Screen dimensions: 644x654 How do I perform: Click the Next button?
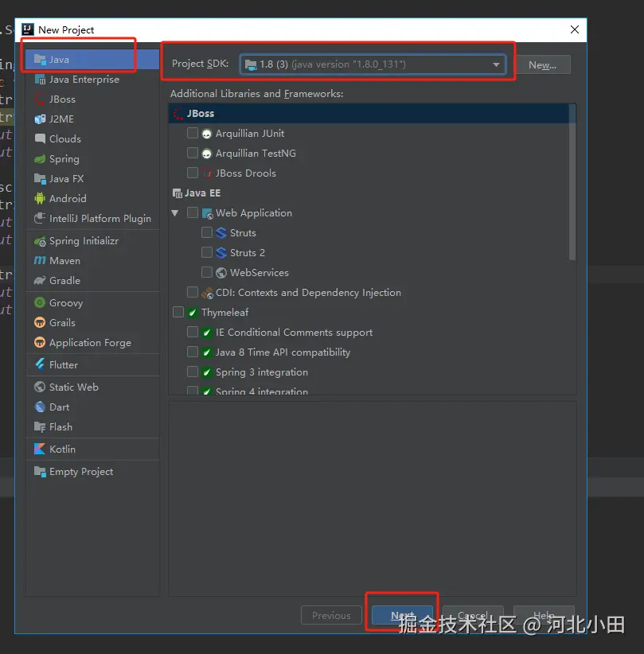(x=402, y=615)
